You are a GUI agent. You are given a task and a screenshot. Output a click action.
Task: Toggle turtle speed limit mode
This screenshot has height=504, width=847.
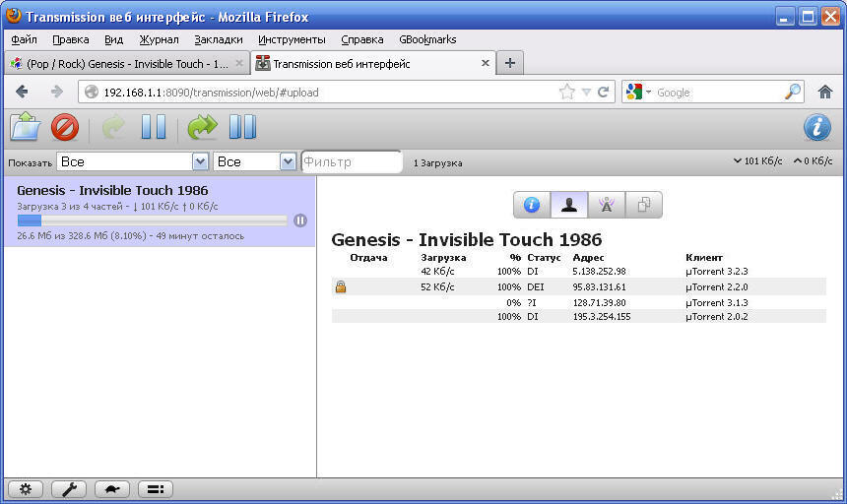coord(112,489)
